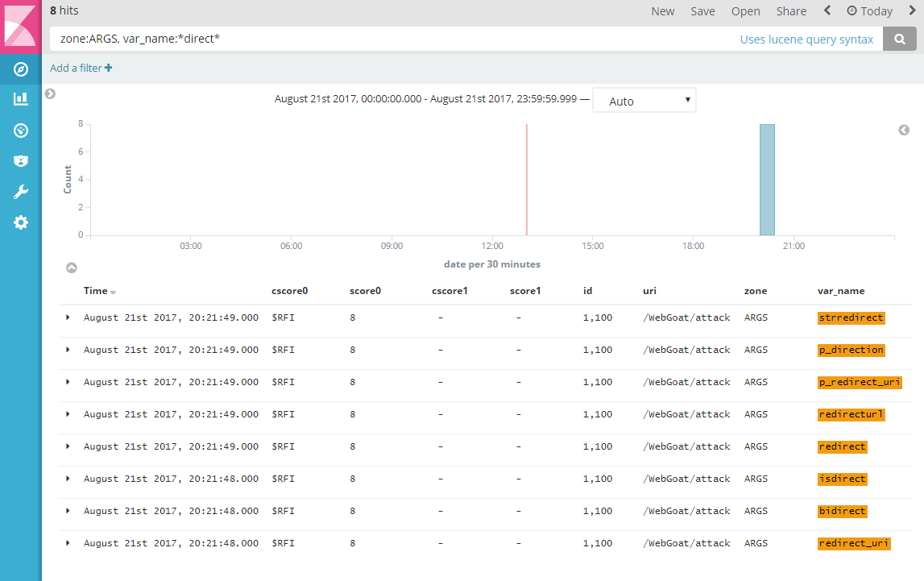This screenshot has width=924, height=581.
Task: Follow the Uses lucene query syntax link
Action: [806, 39]
